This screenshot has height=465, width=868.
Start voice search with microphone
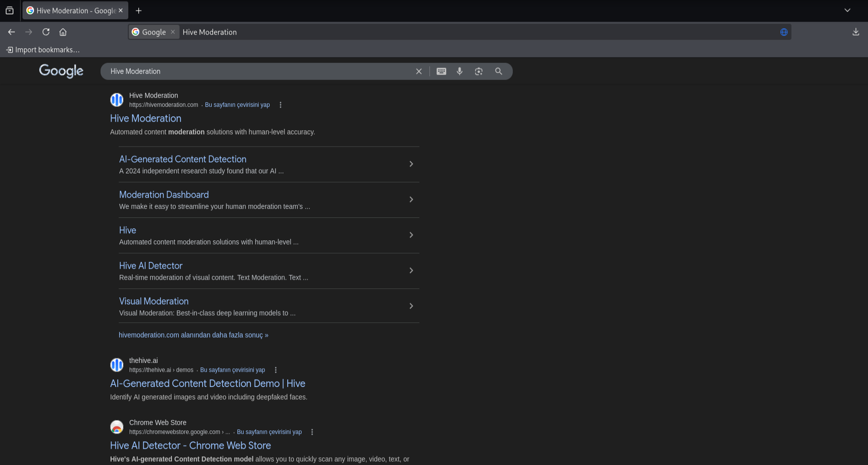pyautogui.click(x=460, y=71)
